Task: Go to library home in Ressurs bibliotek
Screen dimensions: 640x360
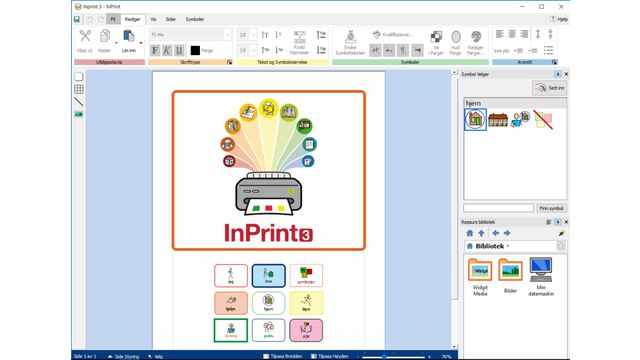Action: pyautogui.click(x=470, y=233)
